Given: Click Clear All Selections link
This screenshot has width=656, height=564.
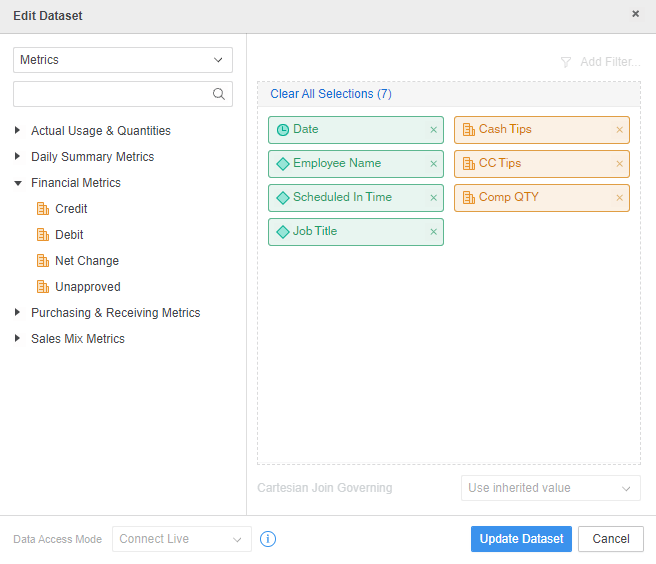Looking at the screenshot, I should click(x=330, y=94).
